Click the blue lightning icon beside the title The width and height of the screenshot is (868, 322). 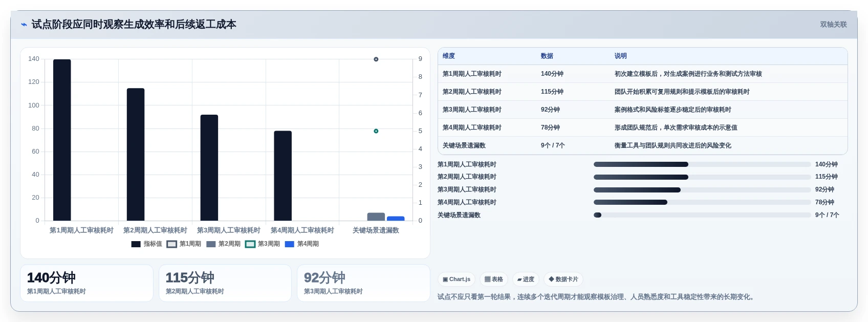click(x=24, y=25)
